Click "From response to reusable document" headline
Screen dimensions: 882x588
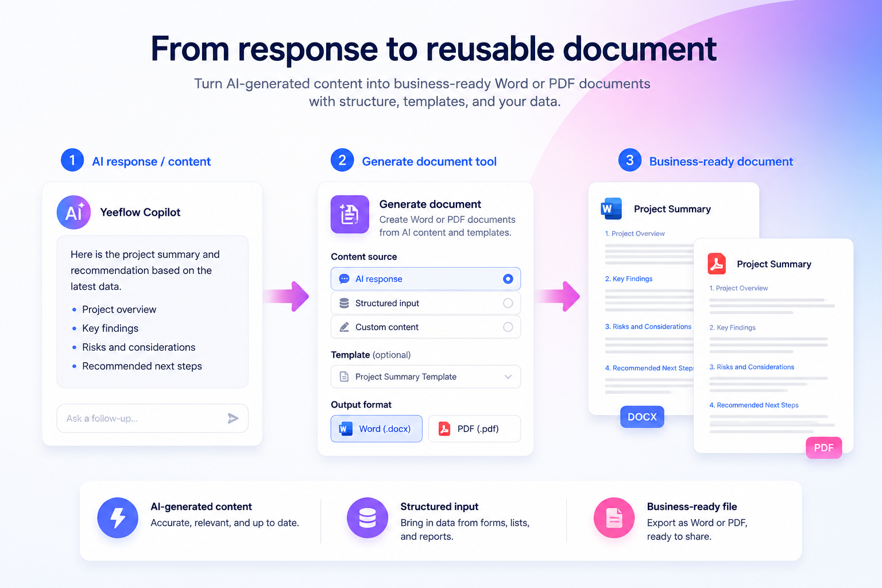coord(434,49)
